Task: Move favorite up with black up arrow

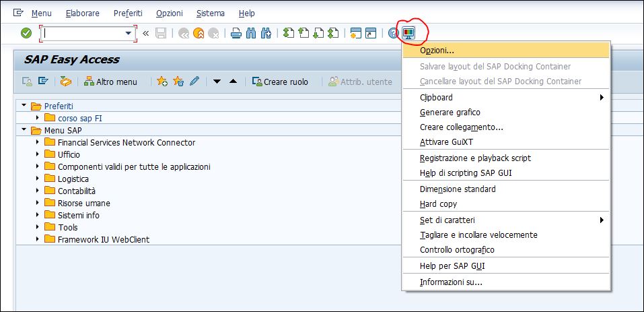Action: pos(233,81)
